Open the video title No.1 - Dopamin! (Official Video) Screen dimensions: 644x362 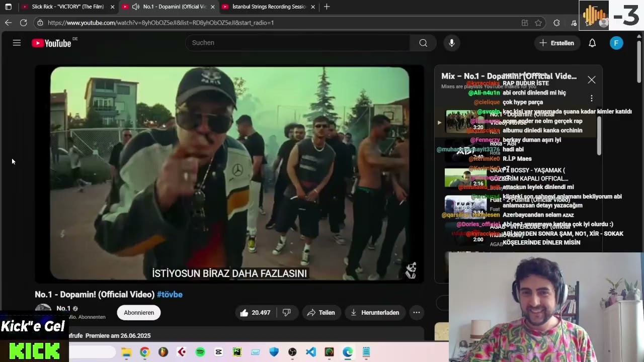click(x=95, y=295)
